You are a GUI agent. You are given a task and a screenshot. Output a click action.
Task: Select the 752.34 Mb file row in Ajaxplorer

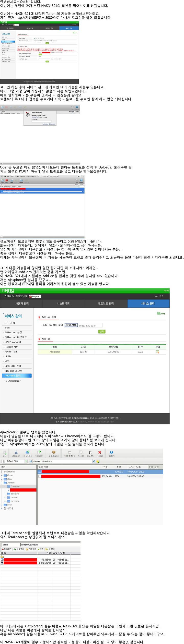[x=100, y=476]
